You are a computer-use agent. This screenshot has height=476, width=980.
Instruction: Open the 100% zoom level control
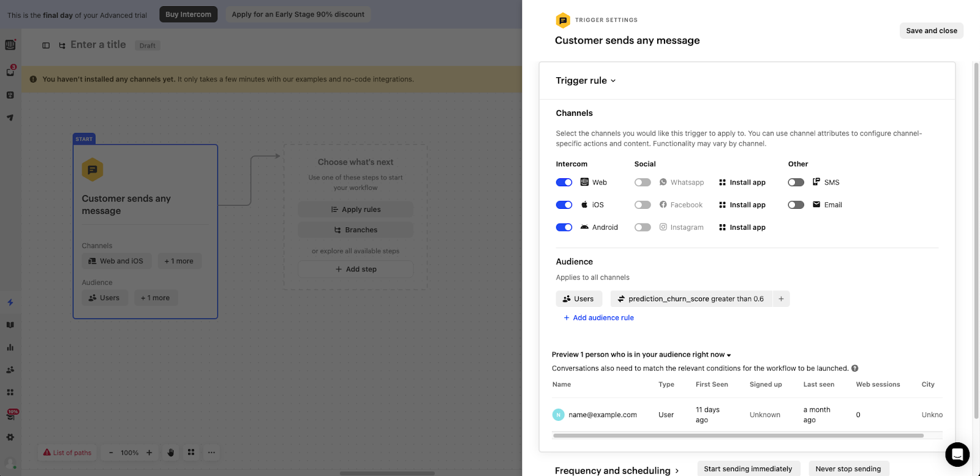(130, 453)
